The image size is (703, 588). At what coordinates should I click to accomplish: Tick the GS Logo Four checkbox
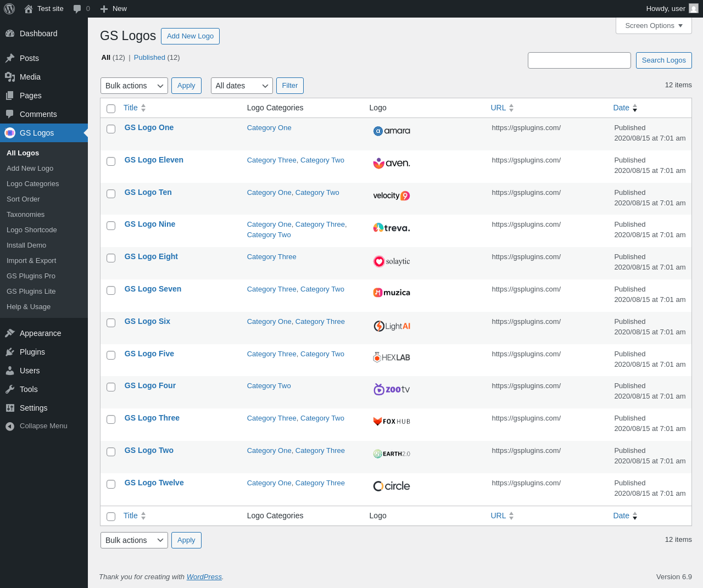coord(111,387)
